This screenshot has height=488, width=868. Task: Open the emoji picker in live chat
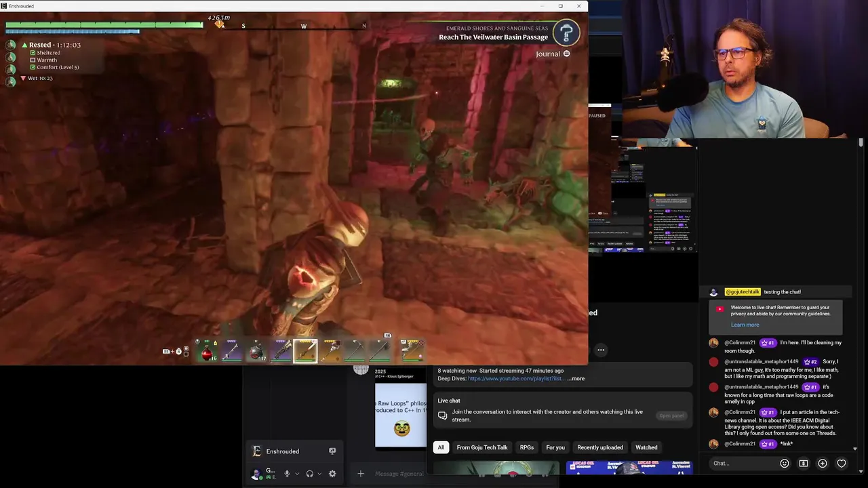click(x=785, y=464)
